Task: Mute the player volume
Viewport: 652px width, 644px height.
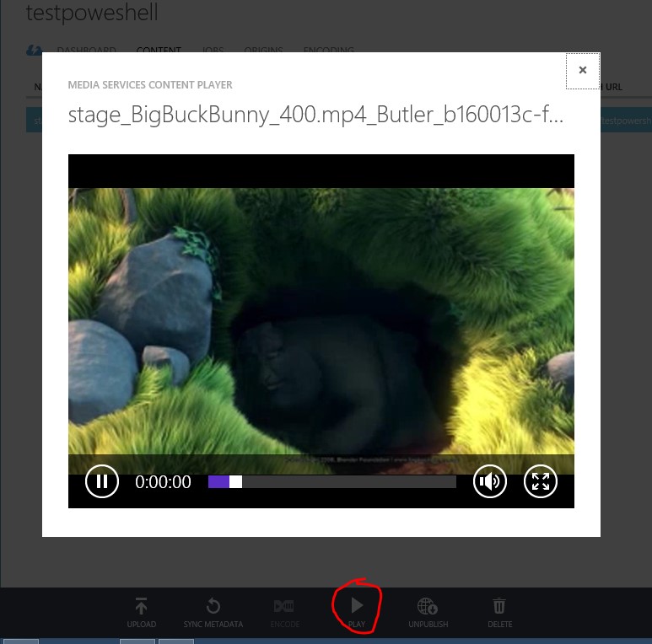Action: [489, 482]
